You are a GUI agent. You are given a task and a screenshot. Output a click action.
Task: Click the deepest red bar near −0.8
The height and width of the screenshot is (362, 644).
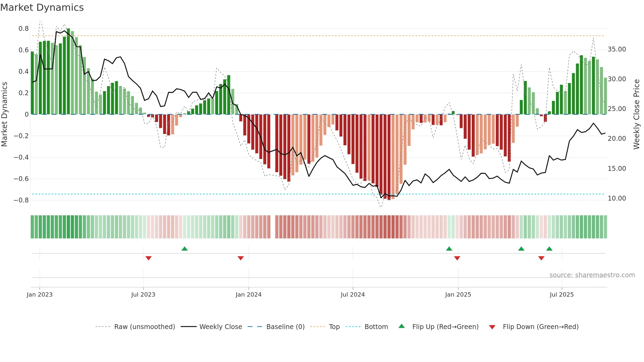tap(389, 157)
